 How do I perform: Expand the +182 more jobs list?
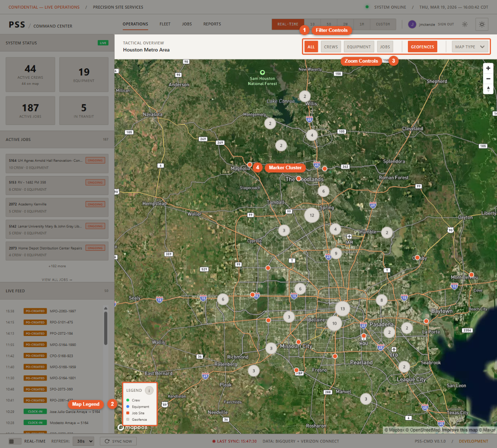(57, 266)
